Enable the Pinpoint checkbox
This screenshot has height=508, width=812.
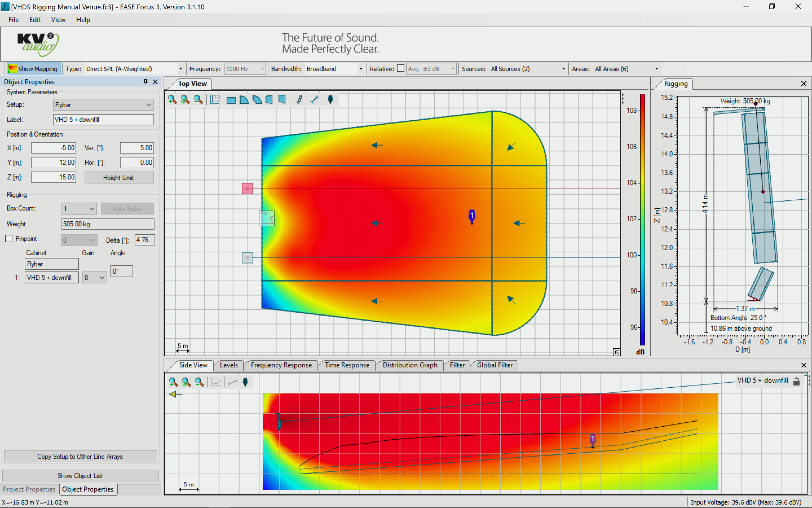click(9, 238)
